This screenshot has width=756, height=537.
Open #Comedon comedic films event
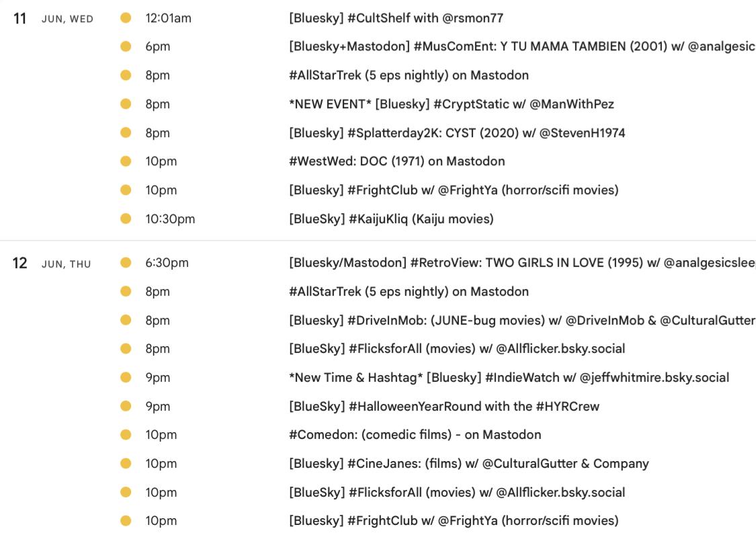point(415,435)
